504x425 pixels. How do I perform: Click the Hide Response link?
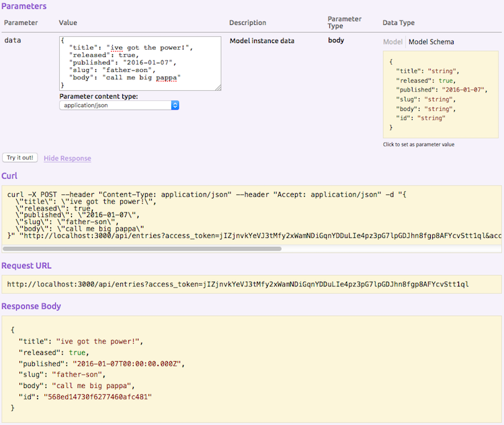[x=67, y=158]
